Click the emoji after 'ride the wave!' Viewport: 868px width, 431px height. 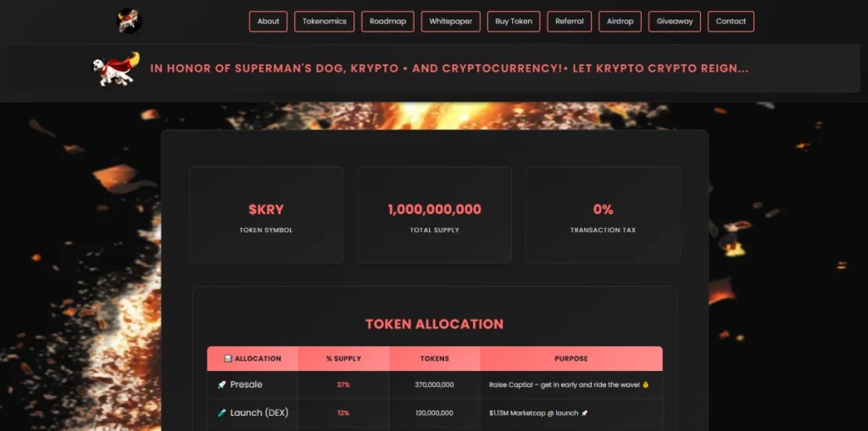pos(646,384)
